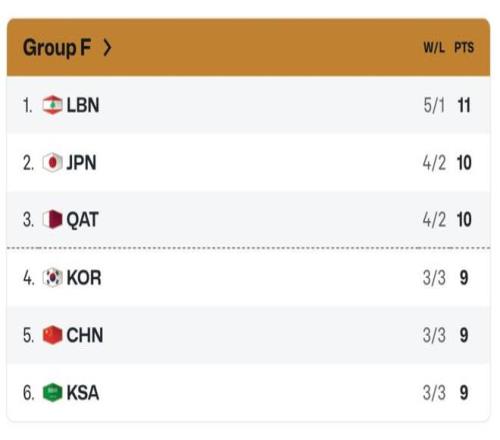This screenshot has width=500, height=440.
Task: Open the QAT team entry
Action: 82,220
